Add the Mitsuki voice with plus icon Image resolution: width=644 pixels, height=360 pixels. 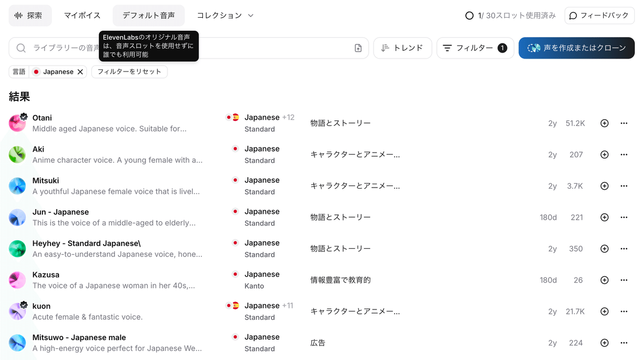click(x=604, y=186)
